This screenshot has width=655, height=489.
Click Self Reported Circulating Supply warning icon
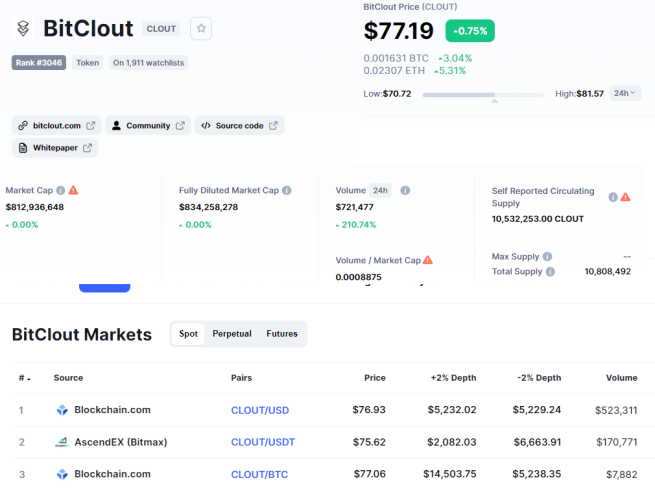[x=625, y=197]
